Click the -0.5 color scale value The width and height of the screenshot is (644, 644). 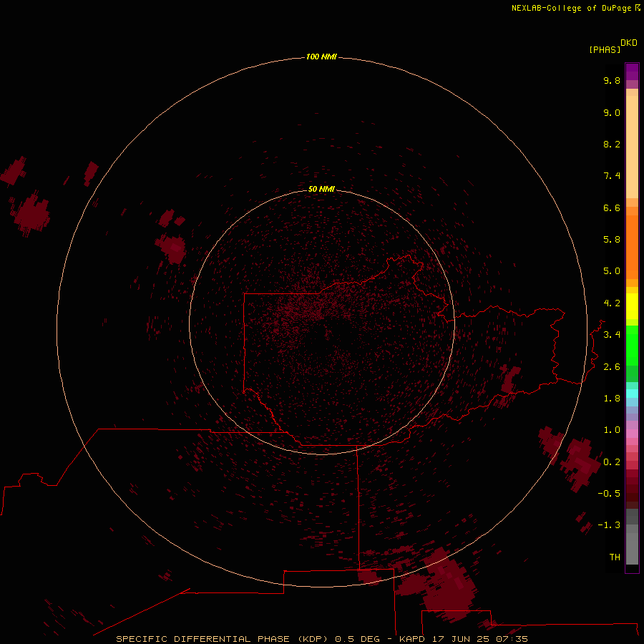pyautogui.click(x=609, y=494)
